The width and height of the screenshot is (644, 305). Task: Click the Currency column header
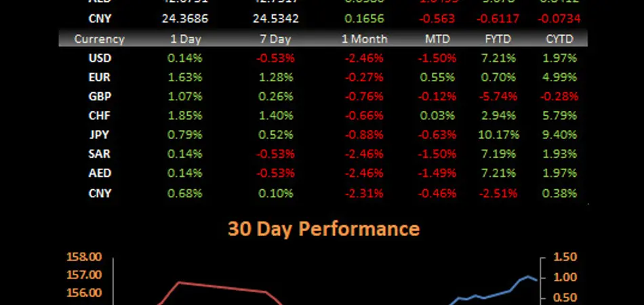[x=99, y=39]
